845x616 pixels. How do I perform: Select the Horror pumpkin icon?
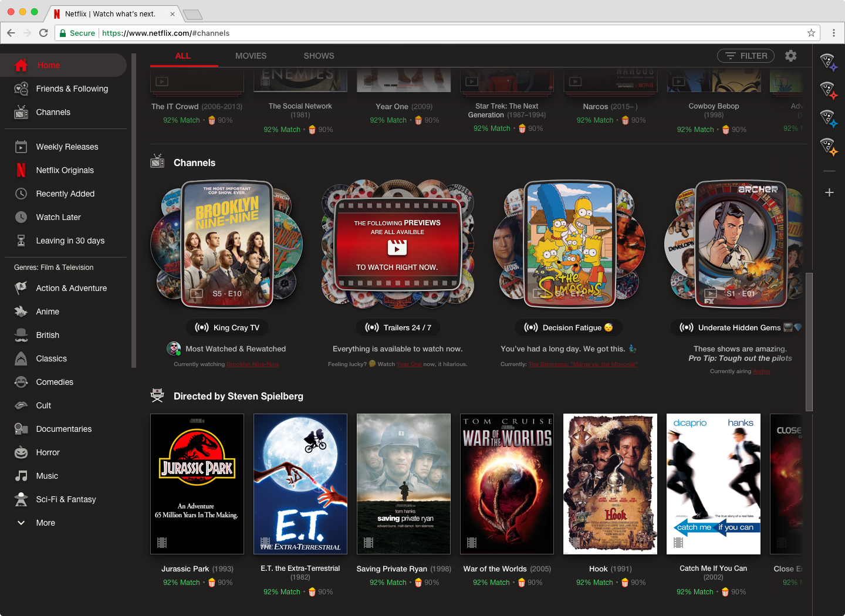[x=21, y=452]
